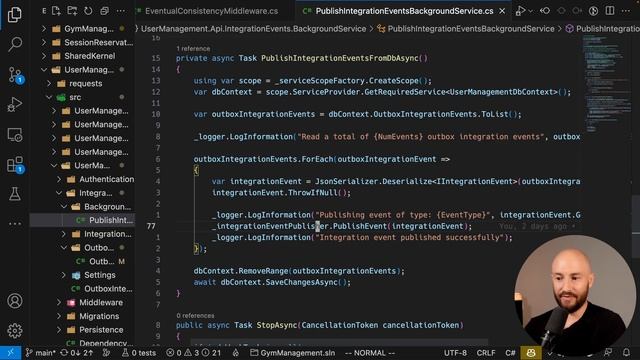Screen dimensions: 640x360
Task: Open the Explorer view in activity bar
Action: click(x=15, y=14)
